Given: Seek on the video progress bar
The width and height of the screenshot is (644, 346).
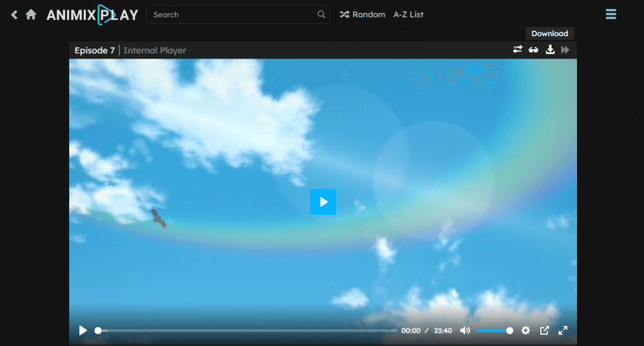Looking at the screenshot, I should point(248,331).
